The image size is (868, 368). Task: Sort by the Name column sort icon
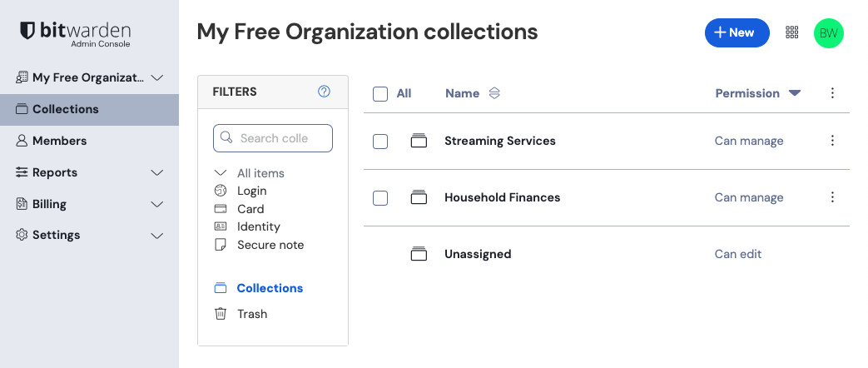[494, 93]
